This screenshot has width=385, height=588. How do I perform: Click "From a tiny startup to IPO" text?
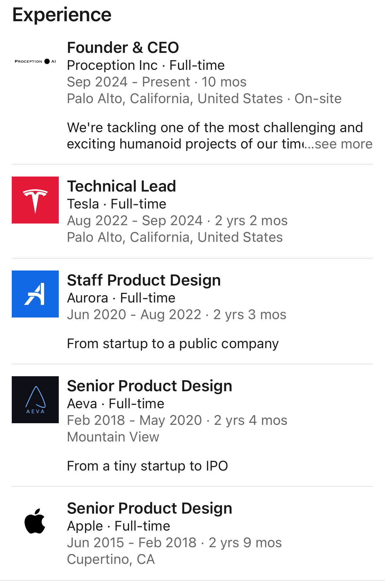point(147,466)
